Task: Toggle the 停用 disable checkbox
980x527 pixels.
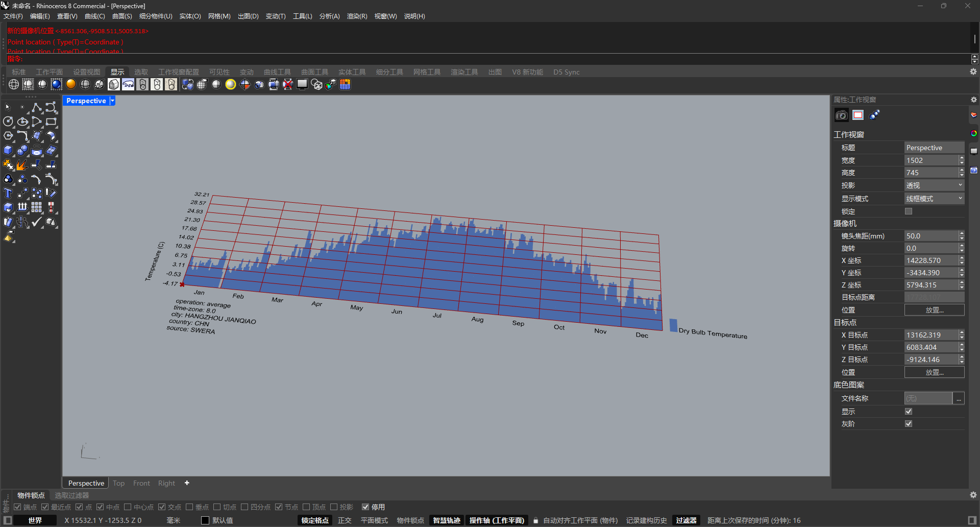Action: (x=365, y=507)
